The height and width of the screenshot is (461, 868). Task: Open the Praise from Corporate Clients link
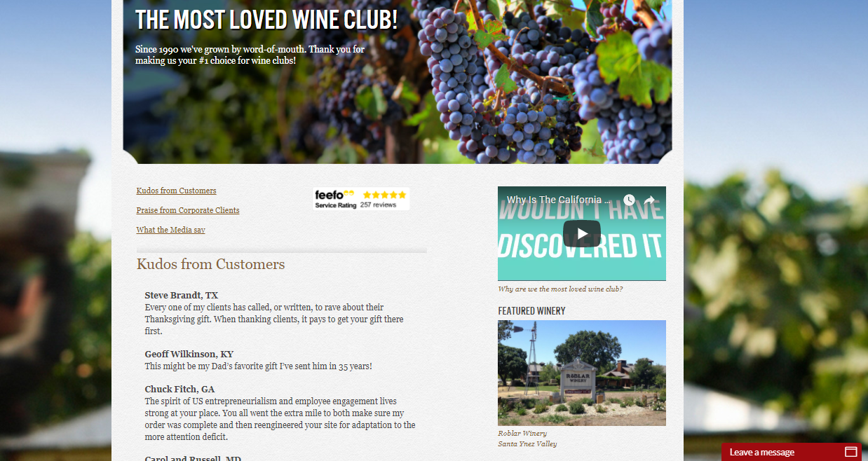[x=188, y=210]
